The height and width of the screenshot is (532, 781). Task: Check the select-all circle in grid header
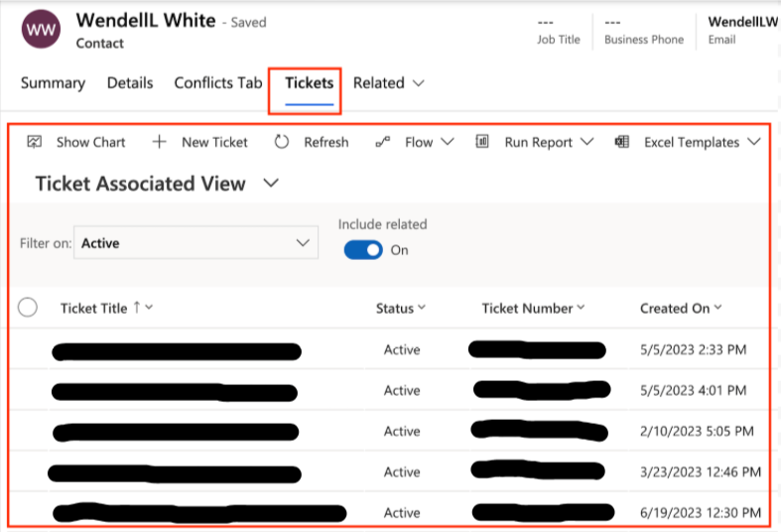[x=28, y=308]
